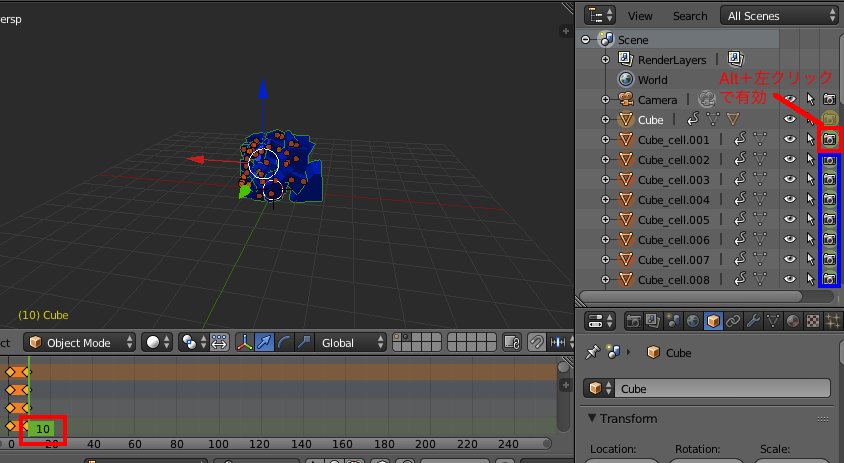Collapse the Scene tree item
844x463 pixels.
pyautogui.click(x=585, y=40)
